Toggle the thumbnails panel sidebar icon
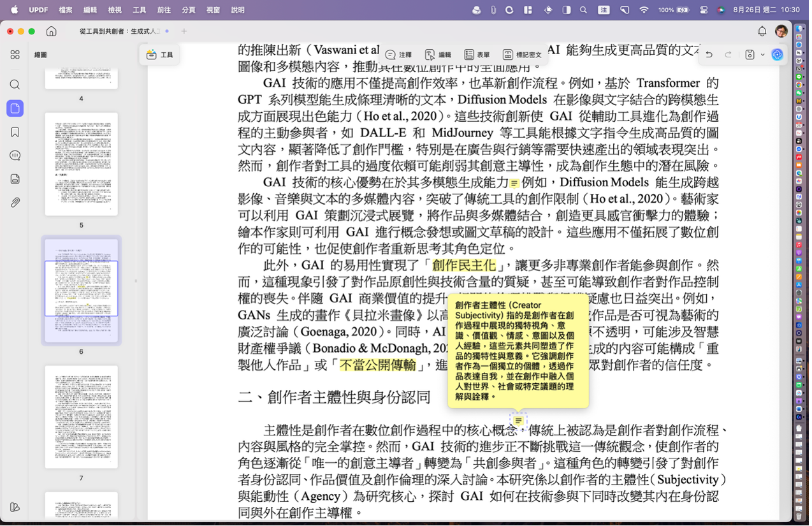Image resolution: width=812 pixels, height=526 pixels. pyautogui.click(x=15, y=108)
